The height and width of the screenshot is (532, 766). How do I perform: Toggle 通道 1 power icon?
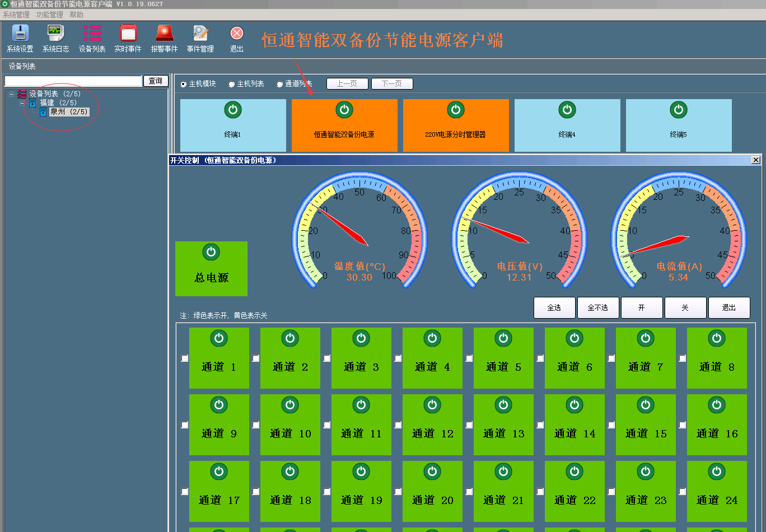pyautogui.click(x=219, y=338)
